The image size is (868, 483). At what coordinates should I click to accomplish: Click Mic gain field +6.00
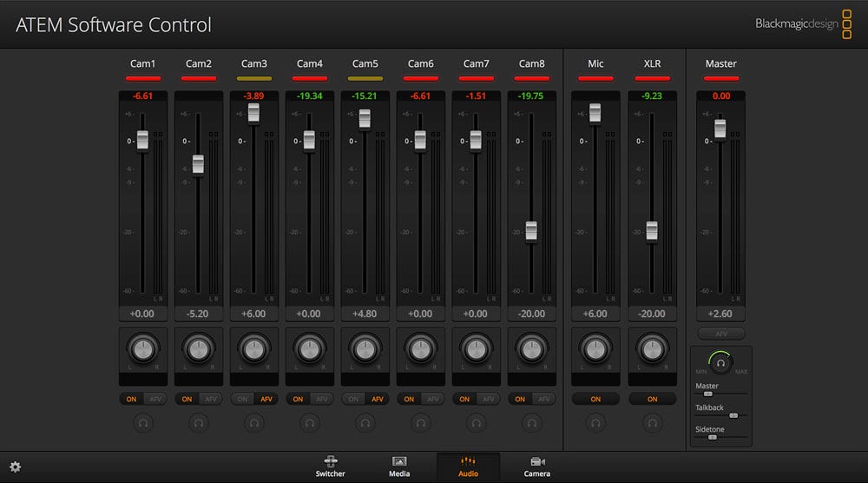(x=595, y=314)
